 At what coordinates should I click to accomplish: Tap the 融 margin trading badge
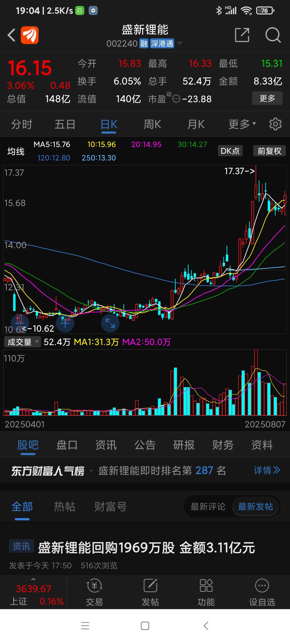tap(144, 43)
